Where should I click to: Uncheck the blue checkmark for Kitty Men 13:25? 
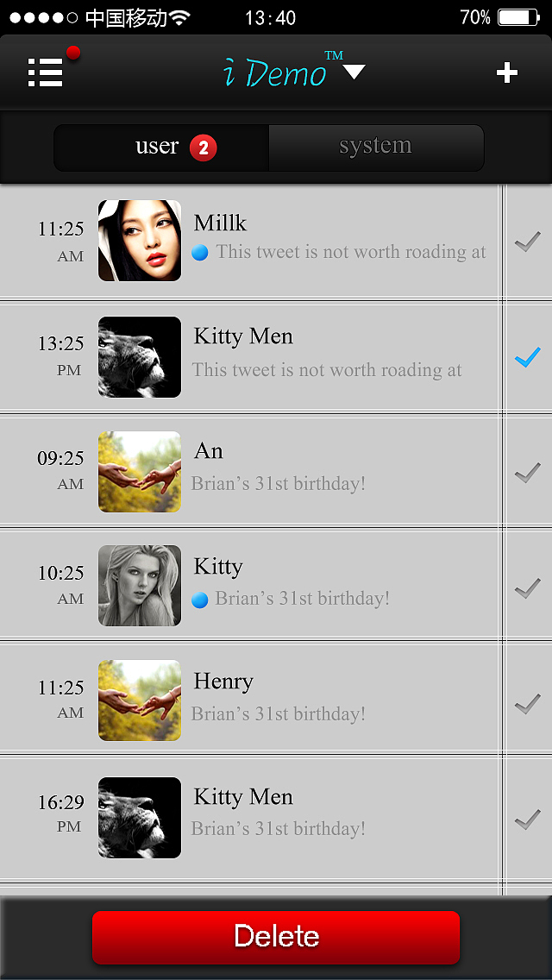pos(528,356)
